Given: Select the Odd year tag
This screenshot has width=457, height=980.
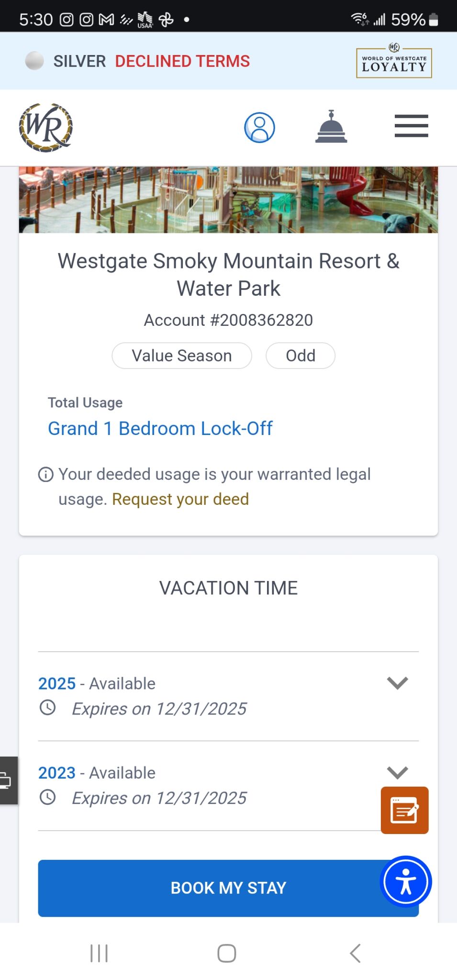Looking at the screenshot, I should click(301, 356).
